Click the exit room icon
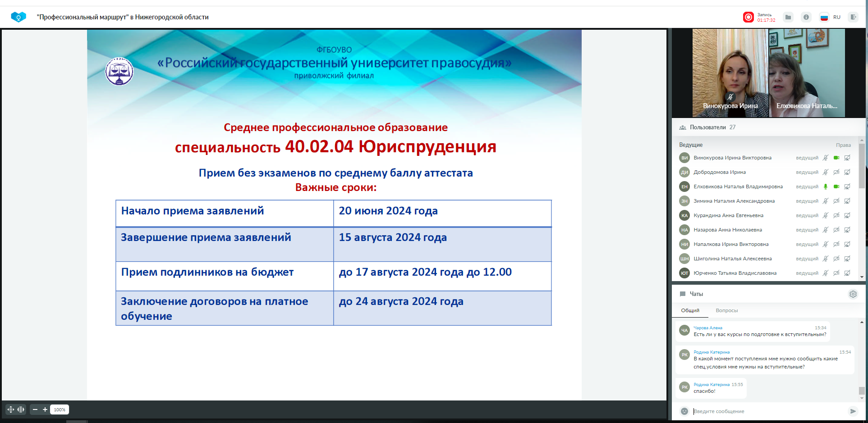This screenshot has width=868, height=423. click(x=853, y=17)
